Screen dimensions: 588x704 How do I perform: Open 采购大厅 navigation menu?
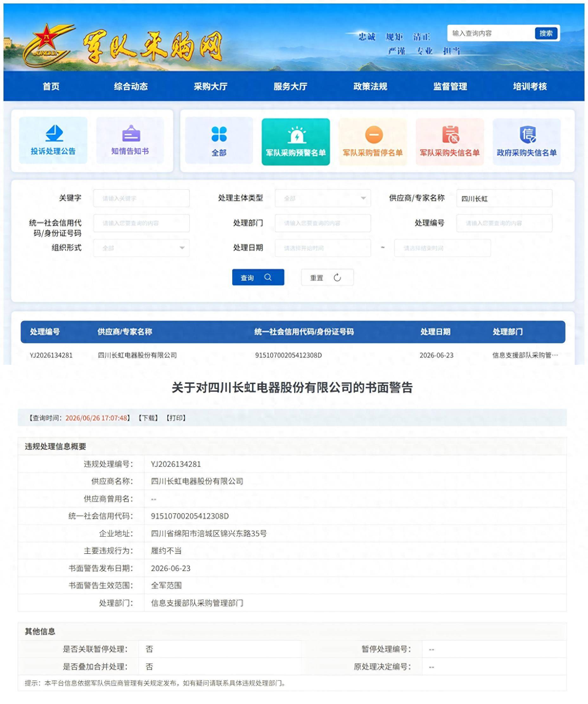[211, 86]
